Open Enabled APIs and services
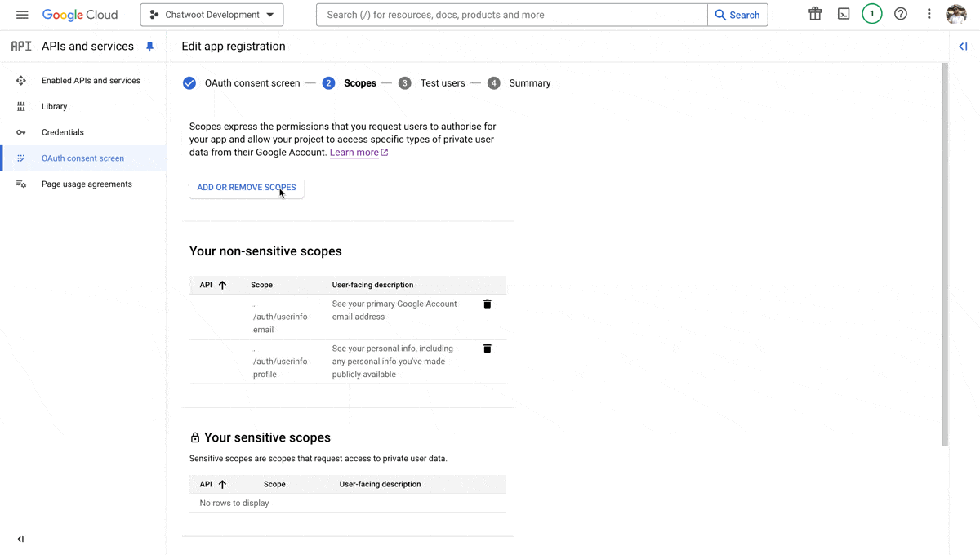The height and width of the screenshot is (555, 980). (91, 81)
